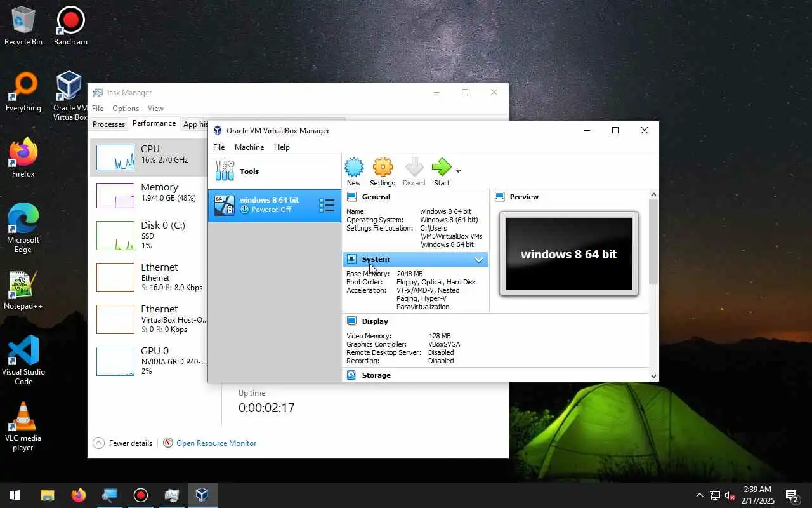The height and width of the screenshot is (508, 812).
Task: Click the Preview panel header
Action: pyautogui.click(x=524, y=197)
